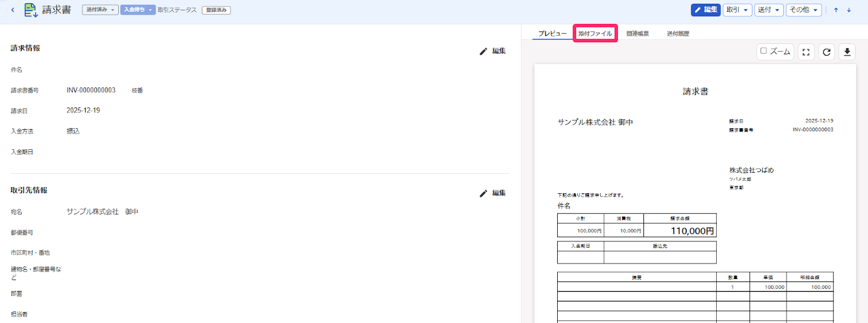This screenshot has height=323, width=868.
Task: Go to previous record with up arrow
Action: pyautogui.click(x=836, y=10)
